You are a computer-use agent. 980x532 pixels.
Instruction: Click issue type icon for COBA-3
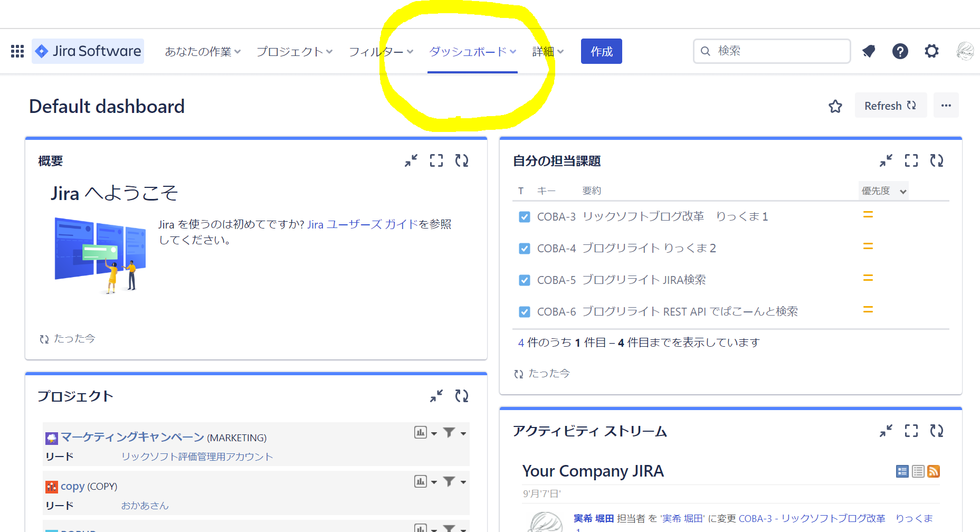click(x=525, y=217)
